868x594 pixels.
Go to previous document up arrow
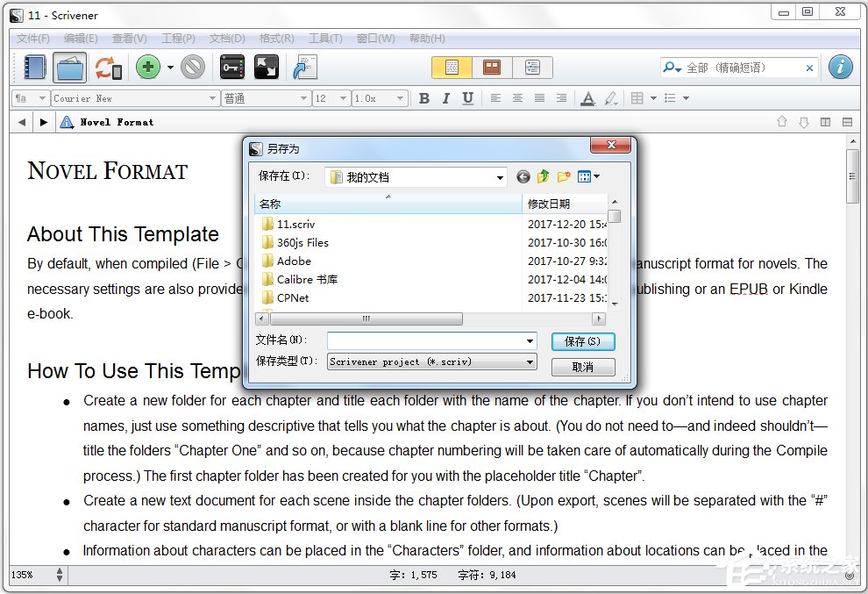pos(782,121)
